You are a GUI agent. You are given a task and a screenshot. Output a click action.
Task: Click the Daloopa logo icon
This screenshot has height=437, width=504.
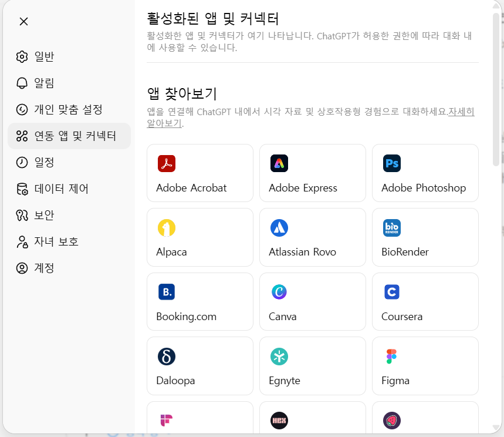167,357
